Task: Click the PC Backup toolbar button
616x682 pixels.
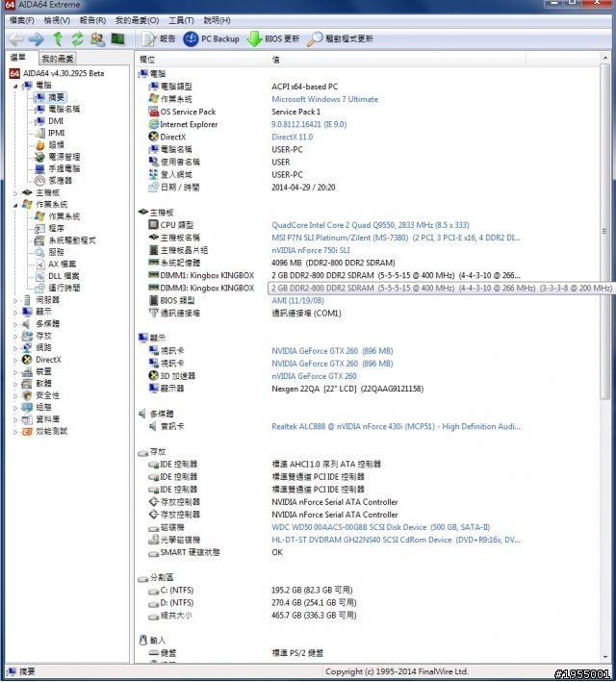Action: point(211,39)
